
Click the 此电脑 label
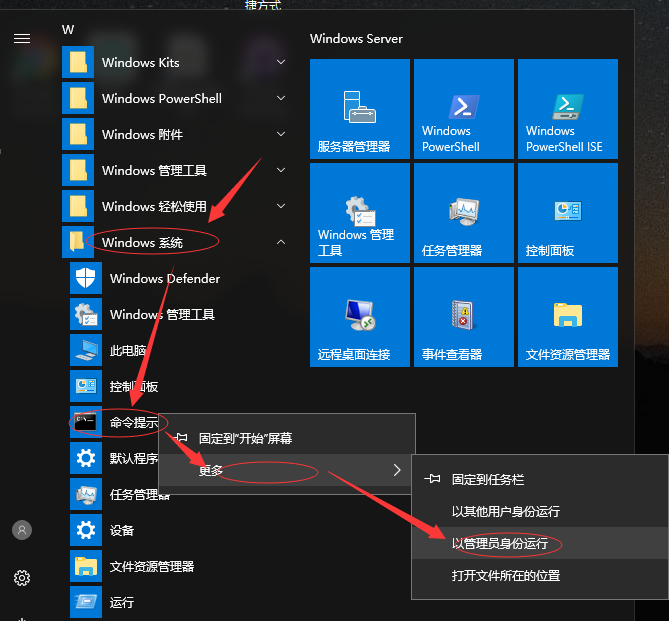coord(128,350)
